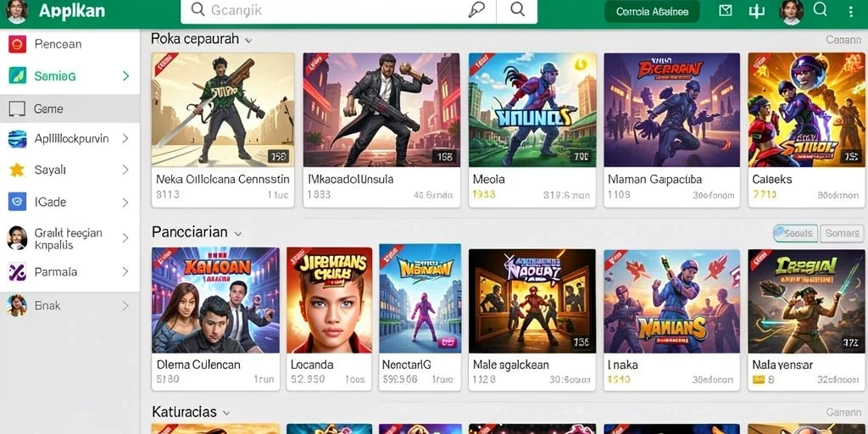
Task: Expand the Aplillockpurvin sidebar chevron
Action: tap(125, 138)
